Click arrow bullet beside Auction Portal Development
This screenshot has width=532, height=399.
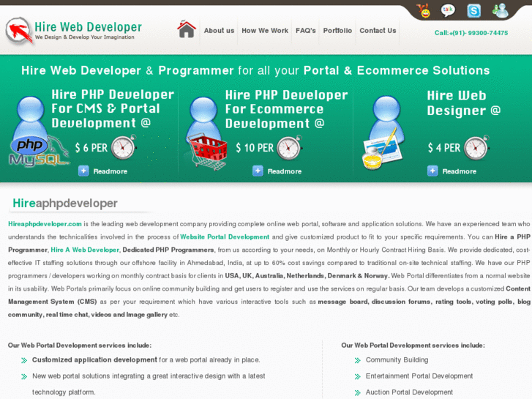(357, 393)
